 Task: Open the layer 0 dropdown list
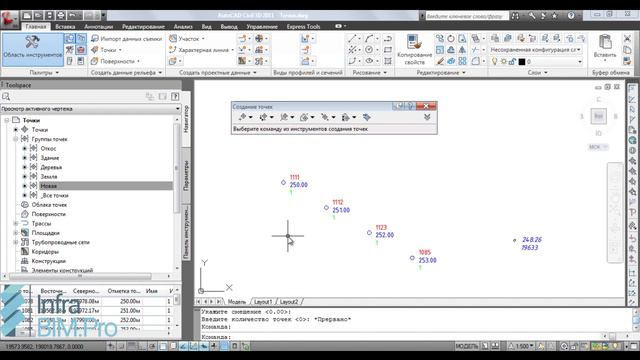580,62
